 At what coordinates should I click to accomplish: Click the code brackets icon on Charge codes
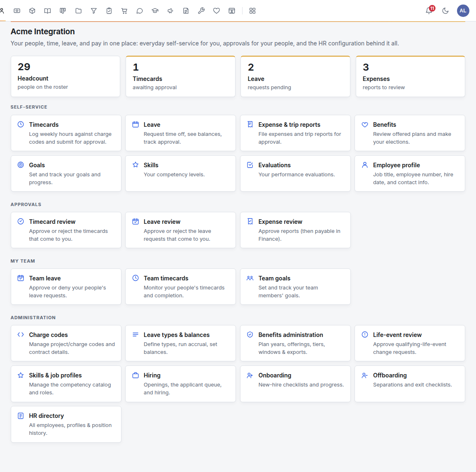(21, 334)
